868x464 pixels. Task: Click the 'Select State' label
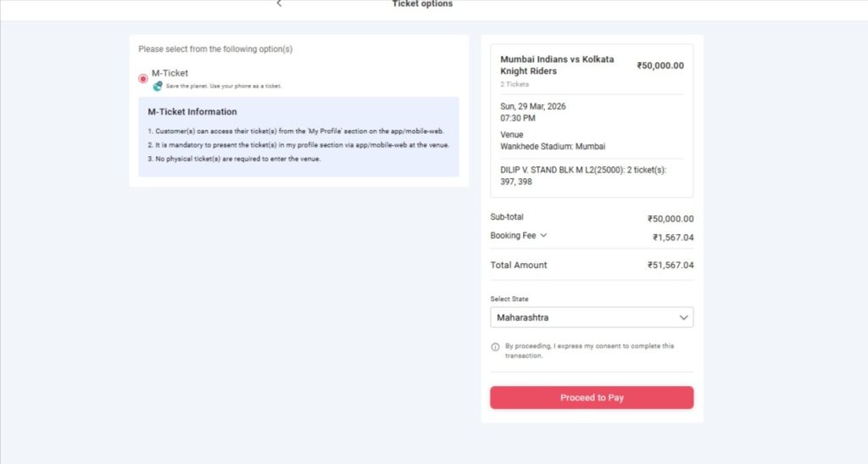click(x=509, y=299)
